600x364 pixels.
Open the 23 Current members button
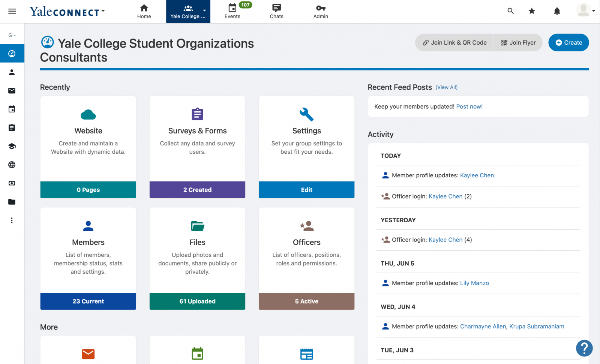pos(88,301)
